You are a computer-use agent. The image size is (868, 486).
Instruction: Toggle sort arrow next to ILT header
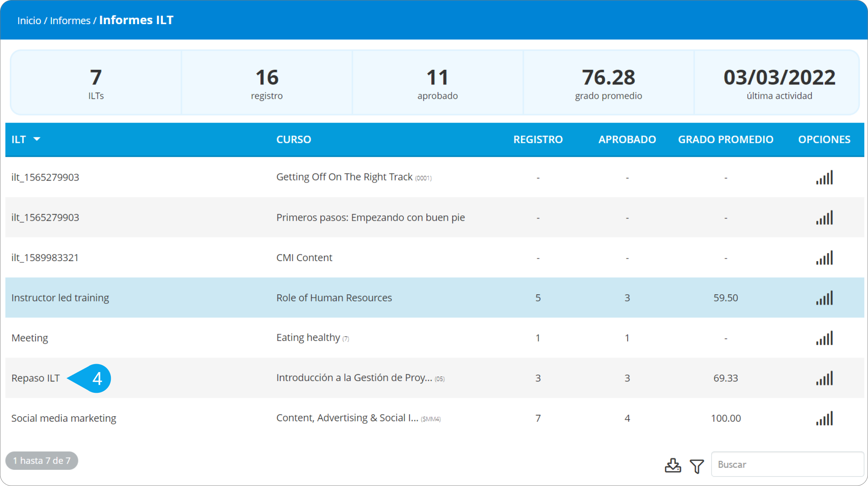[x=37, y=139]
